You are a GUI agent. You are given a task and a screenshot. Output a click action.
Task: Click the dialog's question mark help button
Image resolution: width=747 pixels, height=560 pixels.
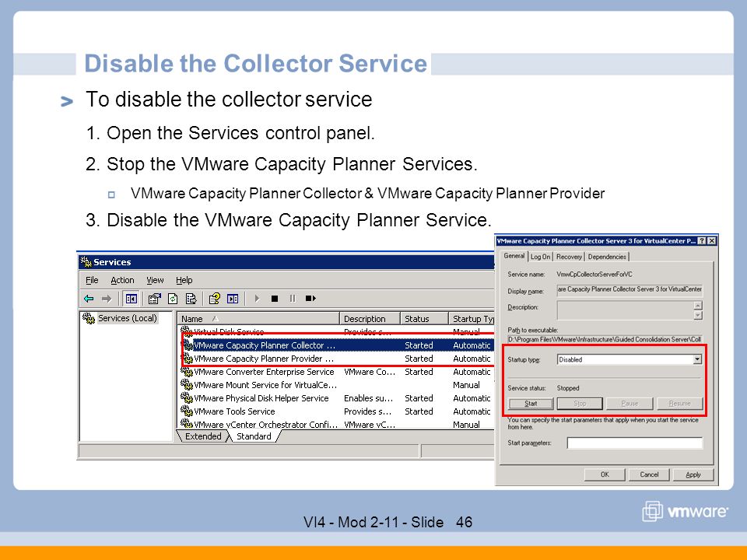point(702,241)
